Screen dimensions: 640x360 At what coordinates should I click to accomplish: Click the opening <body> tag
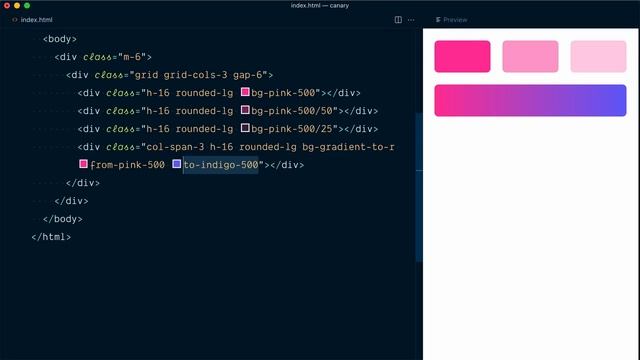60,39
